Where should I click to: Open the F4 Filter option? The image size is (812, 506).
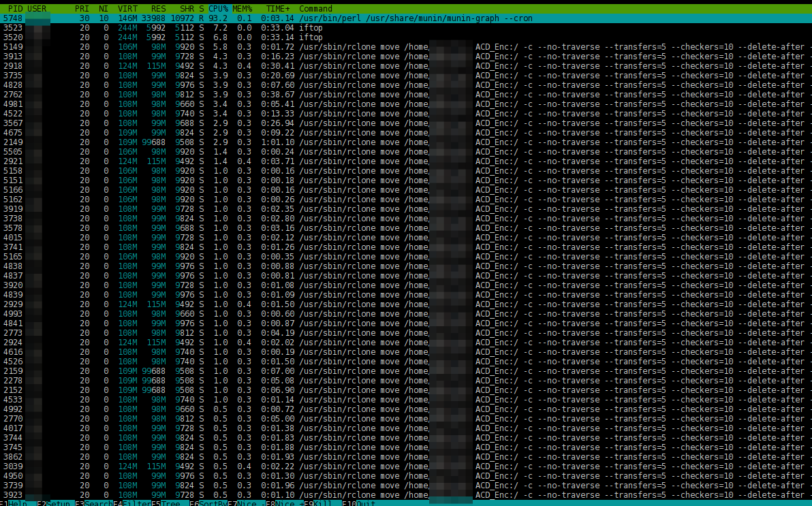(x=132, y=504)
